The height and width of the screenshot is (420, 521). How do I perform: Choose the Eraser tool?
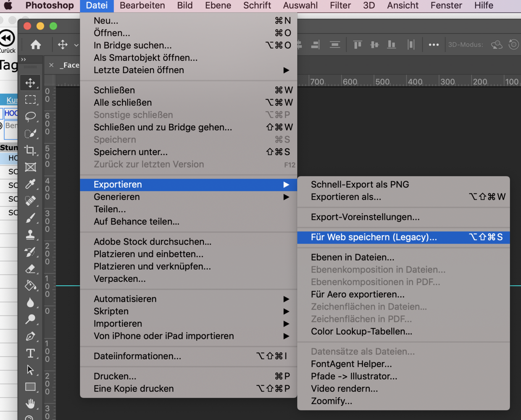(30, 269)
